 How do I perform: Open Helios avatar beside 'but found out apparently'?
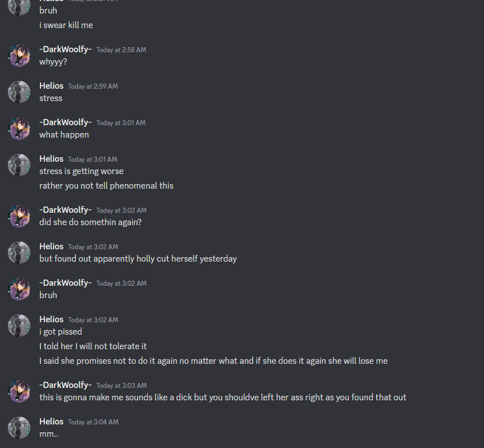coord(19,253)
